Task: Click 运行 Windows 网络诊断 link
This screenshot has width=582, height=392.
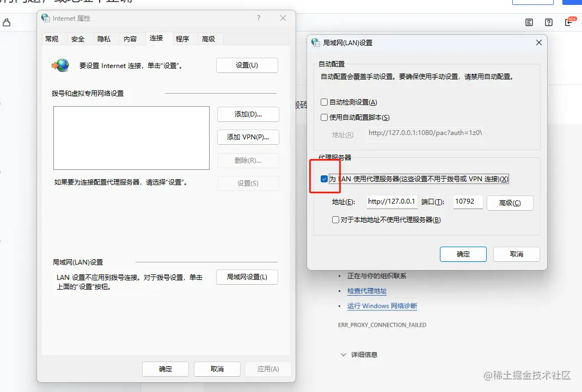Action: (382, 306)
